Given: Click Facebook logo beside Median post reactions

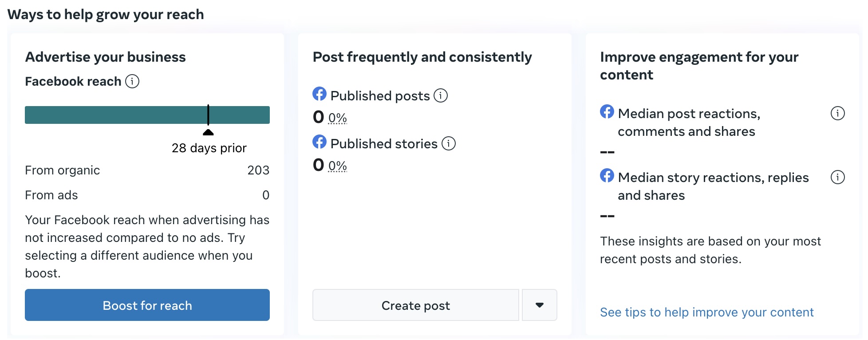Looking at the screenshot, I should coord(607,112).
